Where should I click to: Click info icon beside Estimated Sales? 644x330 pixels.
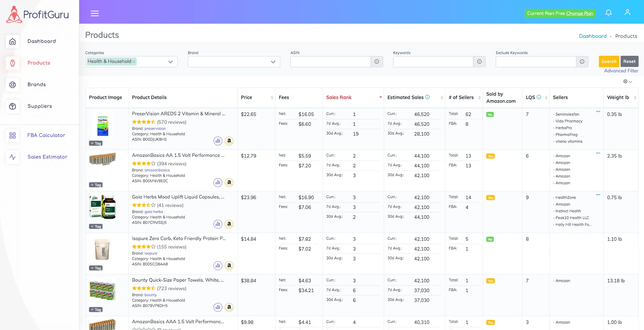(427, 97)
